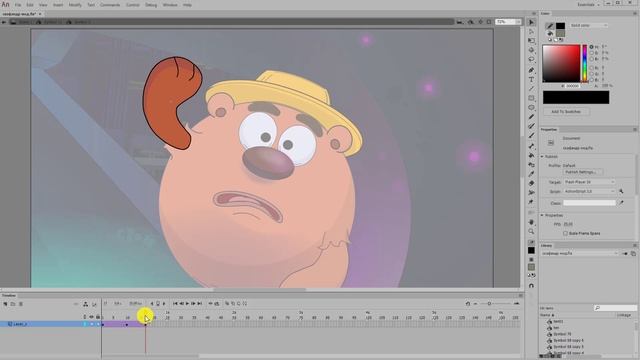Open the Modify menu
Screen dimensions: 640x360
[x=75, y=5]
